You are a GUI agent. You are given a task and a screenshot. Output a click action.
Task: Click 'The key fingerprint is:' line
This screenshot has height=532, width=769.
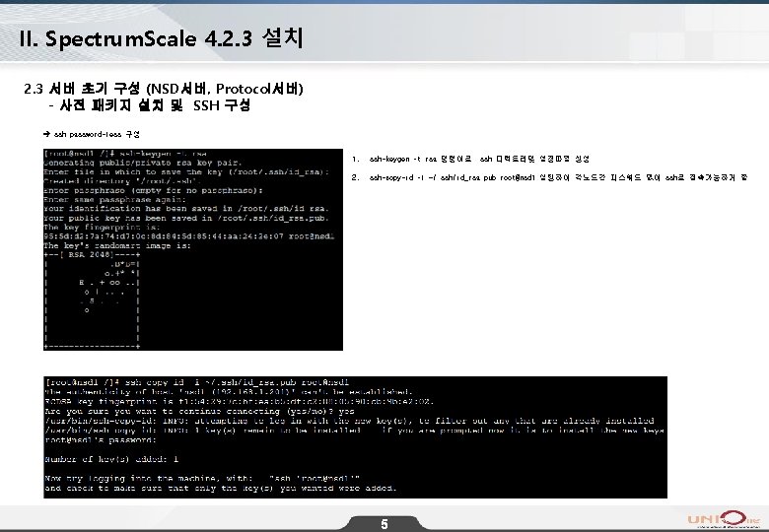[102, 228]
